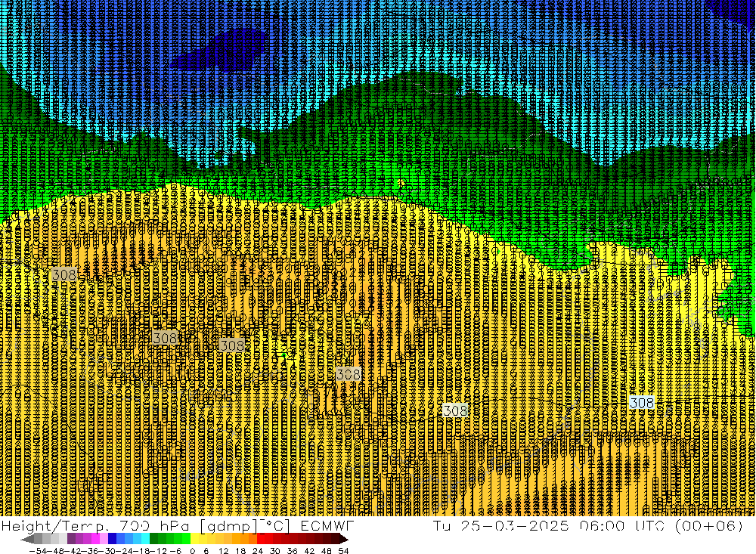Select the dark maroon right arrow of legend
The image size is (756, 554).
[x=344, y=539]
